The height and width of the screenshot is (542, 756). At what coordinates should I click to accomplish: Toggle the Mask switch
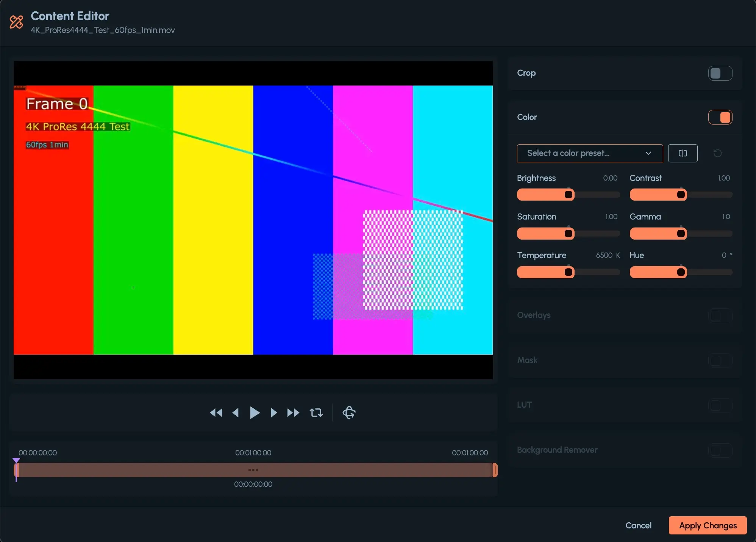coord(720,360)
